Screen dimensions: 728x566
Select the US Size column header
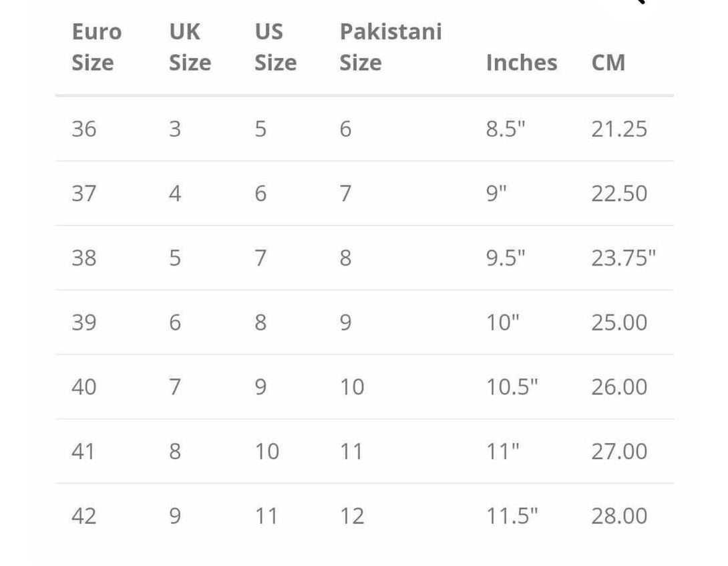click(275, 47)
